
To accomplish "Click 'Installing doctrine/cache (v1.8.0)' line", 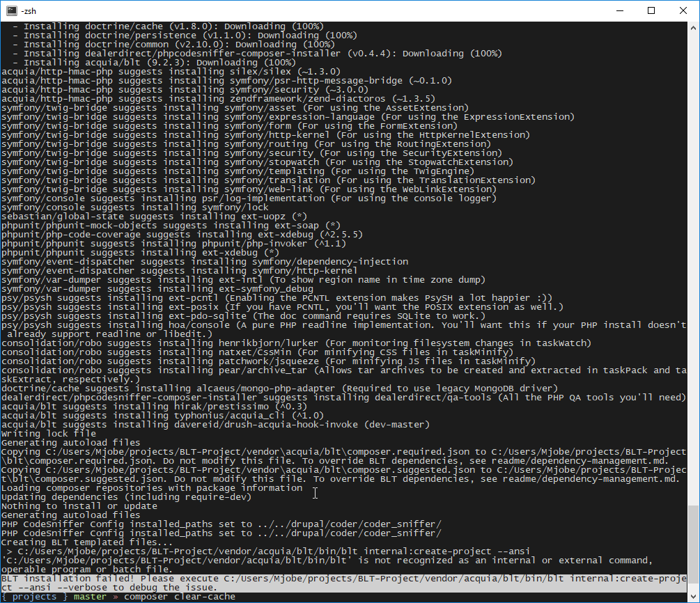I will [168, 26].
